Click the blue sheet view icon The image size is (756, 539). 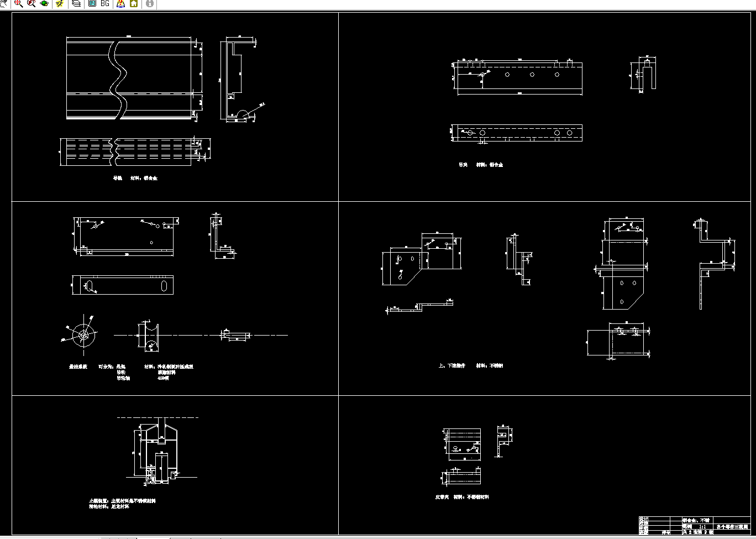point(92,3)
